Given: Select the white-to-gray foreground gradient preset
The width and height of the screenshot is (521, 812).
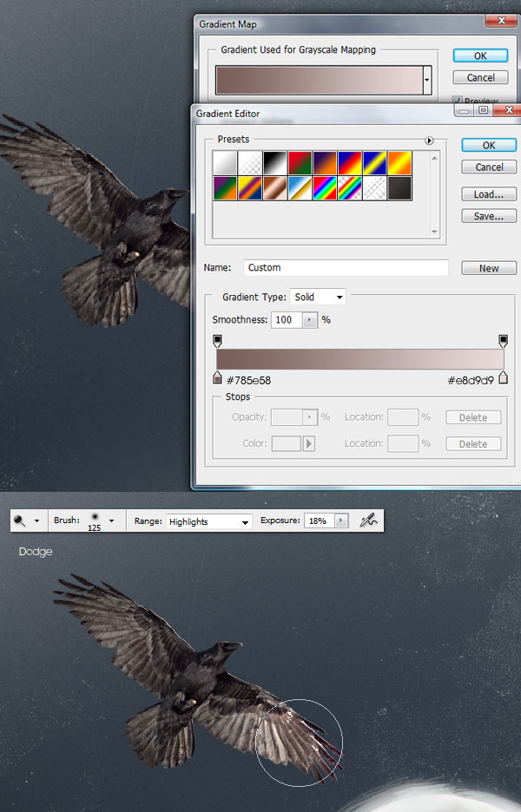Looking at the screenshot, I should point(225,162).
